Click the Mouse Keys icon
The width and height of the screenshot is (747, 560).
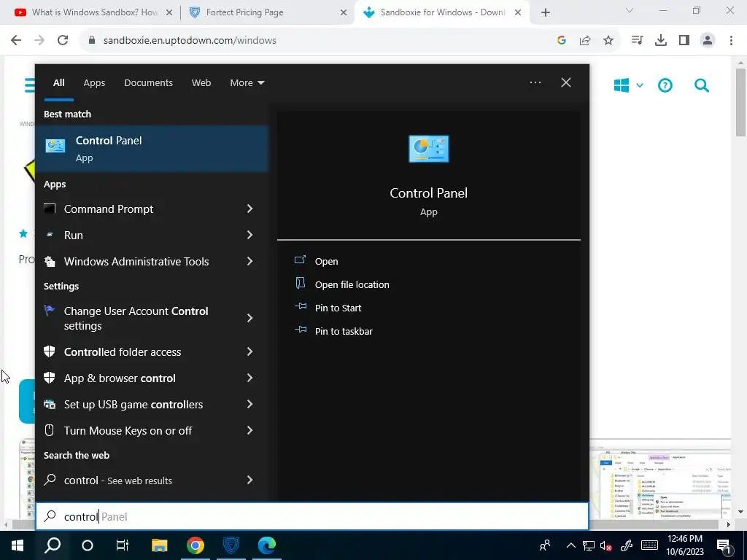point(50,430)
